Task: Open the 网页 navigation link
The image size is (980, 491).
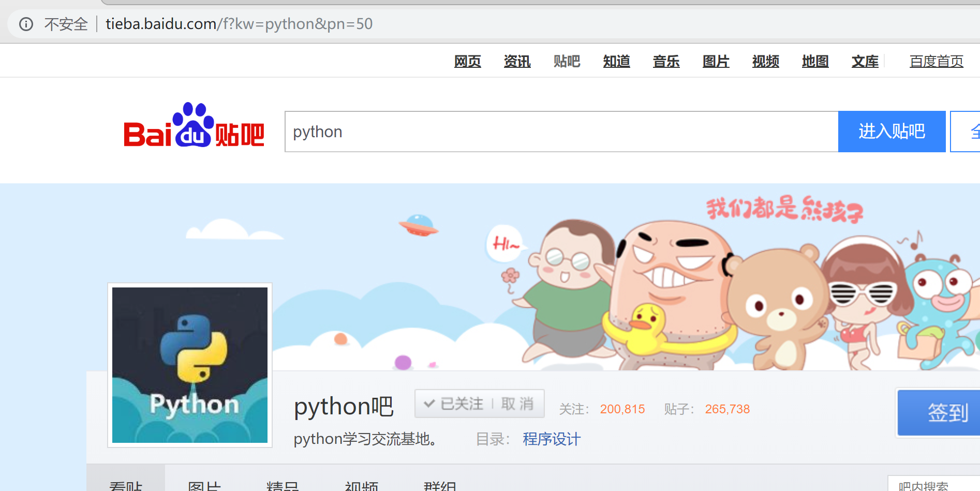Action: [468, 61]
